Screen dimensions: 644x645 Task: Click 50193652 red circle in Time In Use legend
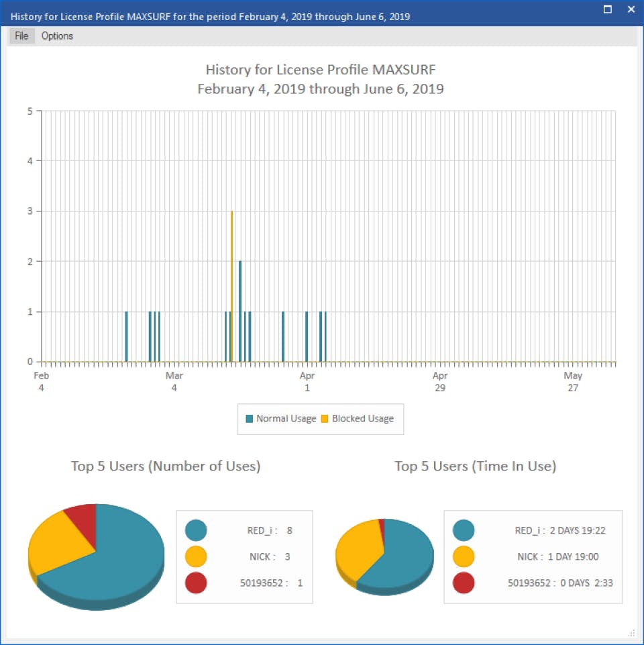coord(464,583)
